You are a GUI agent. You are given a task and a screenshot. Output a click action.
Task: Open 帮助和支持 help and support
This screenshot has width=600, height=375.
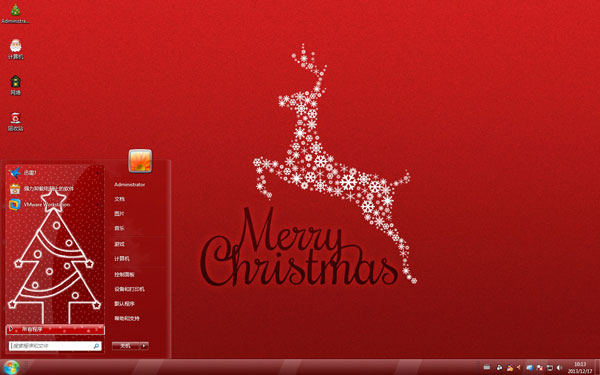[x=127, y=318]
